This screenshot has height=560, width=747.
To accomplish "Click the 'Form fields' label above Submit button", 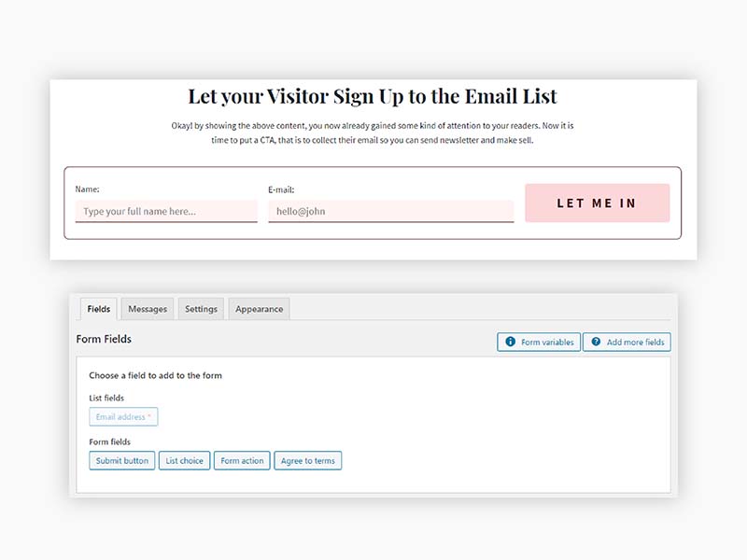I will pyautogui.click(x=109, y=441).
